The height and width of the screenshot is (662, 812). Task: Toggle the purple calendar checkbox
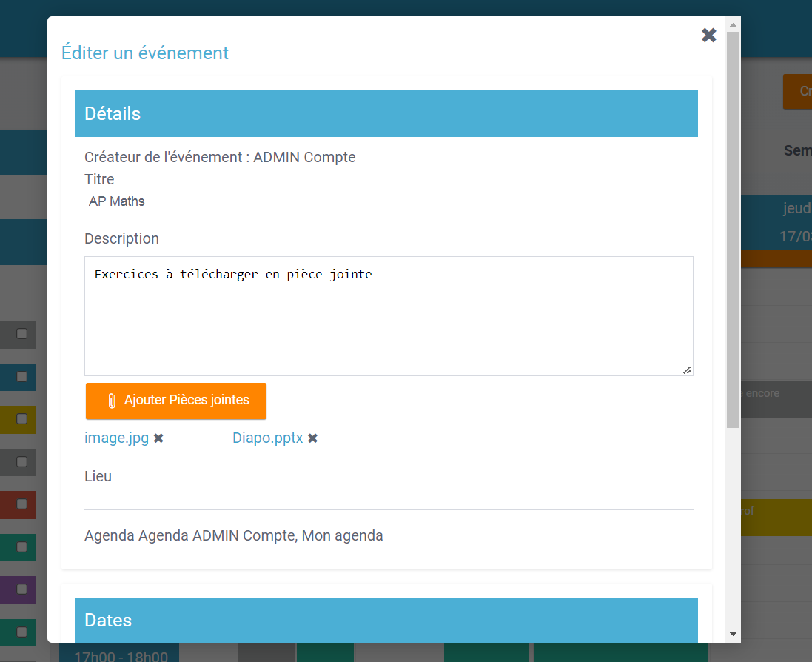[21, 589]
